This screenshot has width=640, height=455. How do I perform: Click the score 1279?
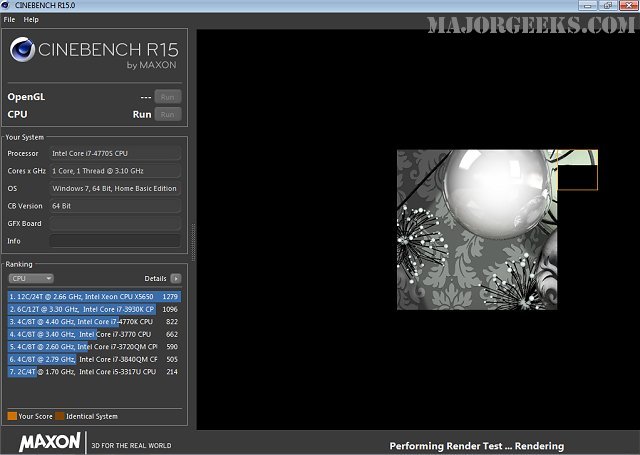170,297
